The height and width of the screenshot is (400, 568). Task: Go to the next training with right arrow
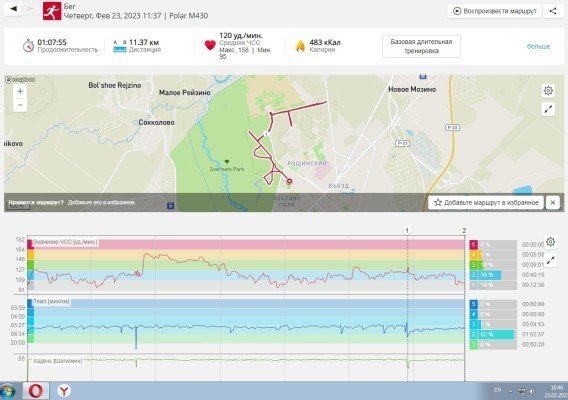pyautogui.click(x=30, y=9)
